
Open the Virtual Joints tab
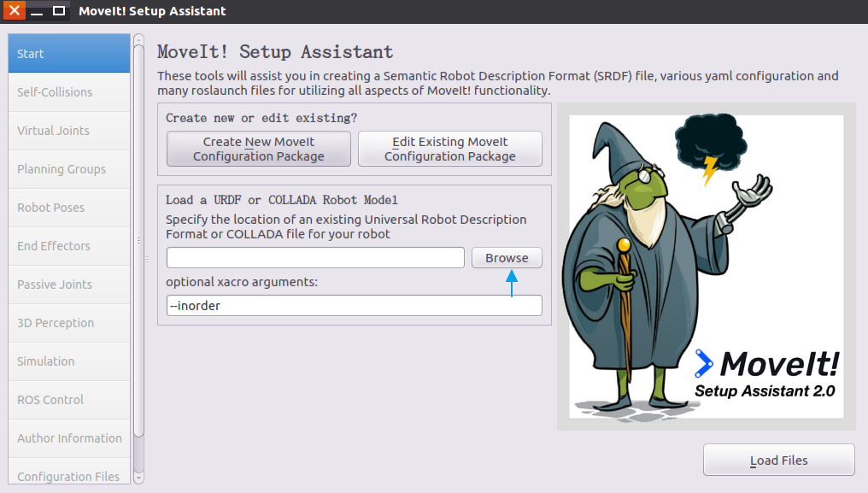coord(69,131)
